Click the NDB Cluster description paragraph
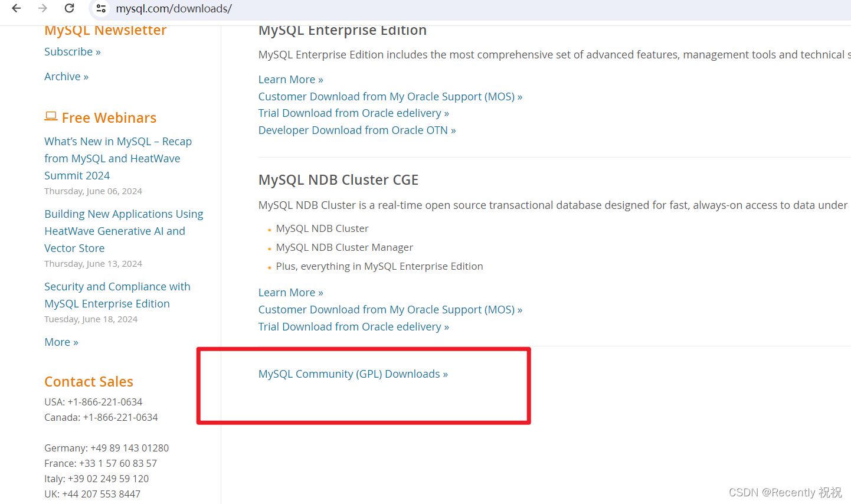Image resolution: width=851 pixels, height=504 pixels. pos(554,205)
